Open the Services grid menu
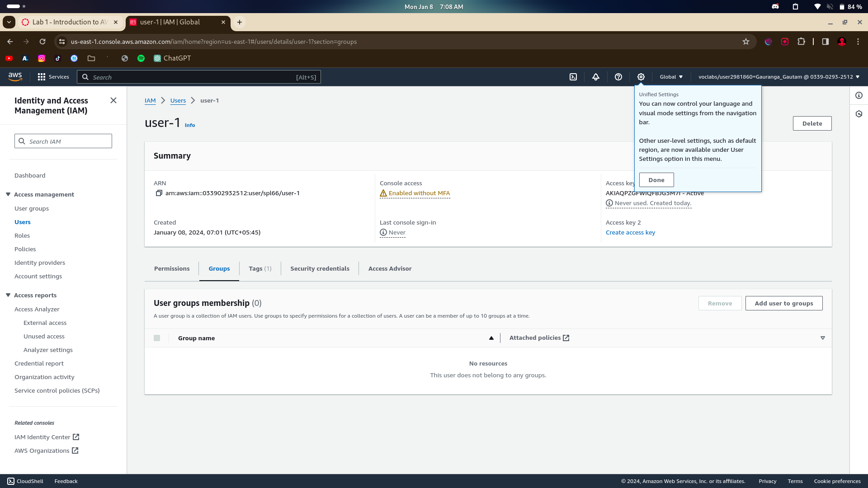This screenshot has width=868, height=488. [53, 77]
